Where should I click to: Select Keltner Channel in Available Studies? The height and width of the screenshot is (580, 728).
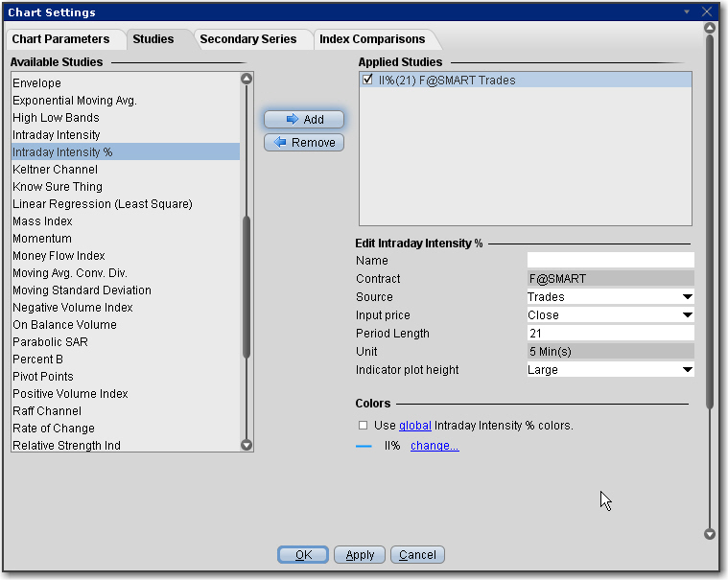pyautogui.click(x=56, y=170)
